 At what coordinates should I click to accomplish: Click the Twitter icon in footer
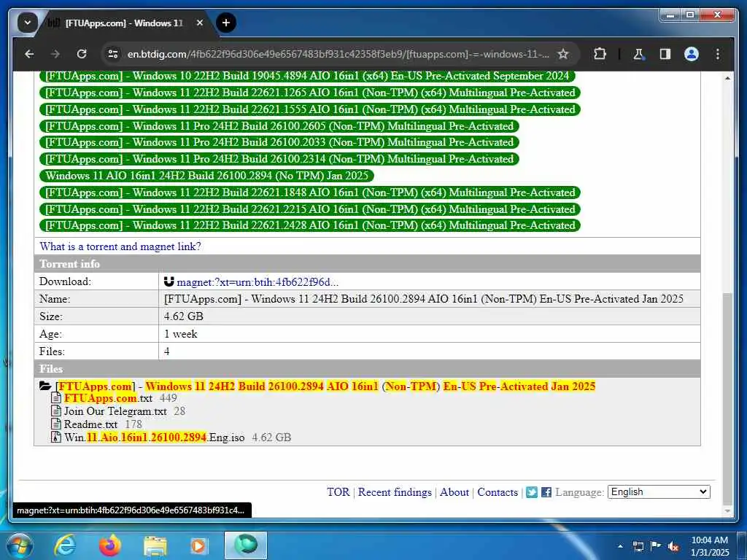click(x=532, y=492)
